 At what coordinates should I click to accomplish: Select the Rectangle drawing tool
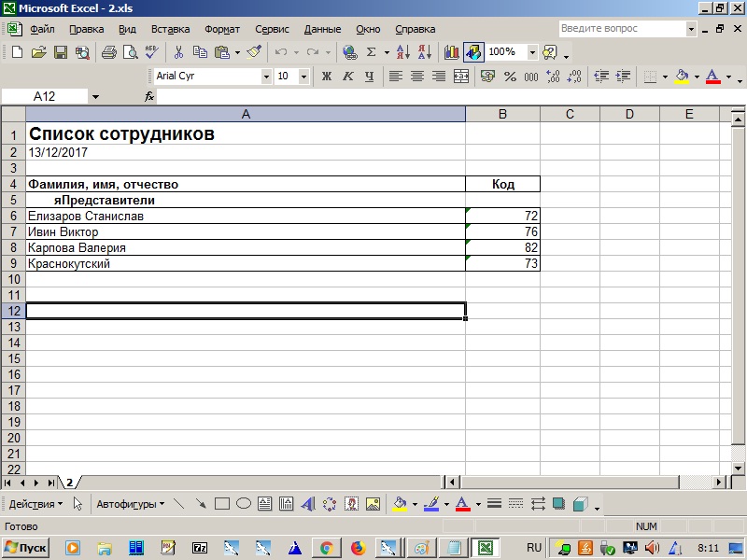click(x=222, y=504)
